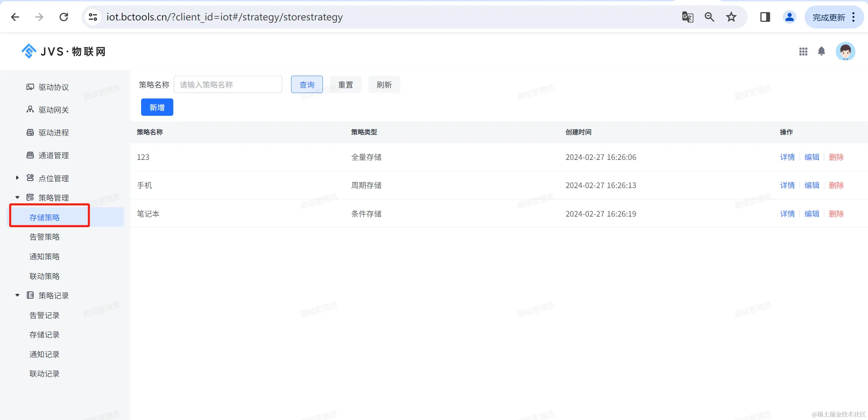Image resolution: width=868 pixels, height=420 pixels.
Task: Focus the 策略名称 input field
Action: coord(228,85)
